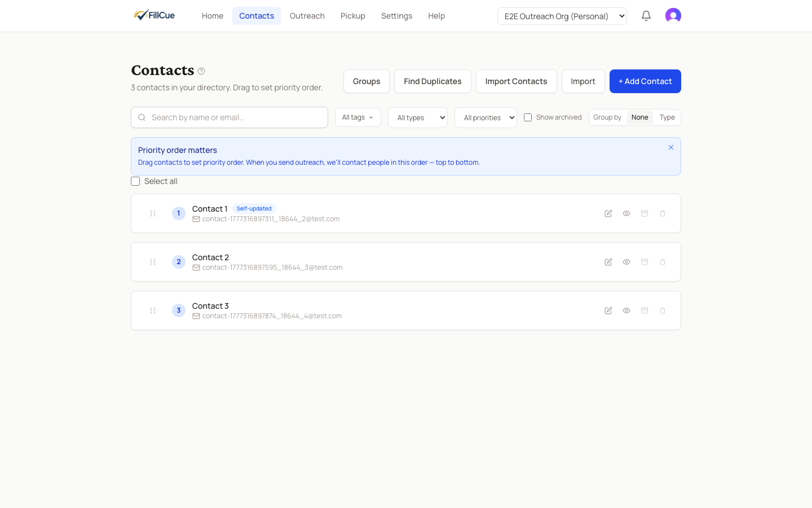Image resolution: width=812 pixels, height=508 pixels.
Task: Archive Contact 2
Action: tap(645, 262)
